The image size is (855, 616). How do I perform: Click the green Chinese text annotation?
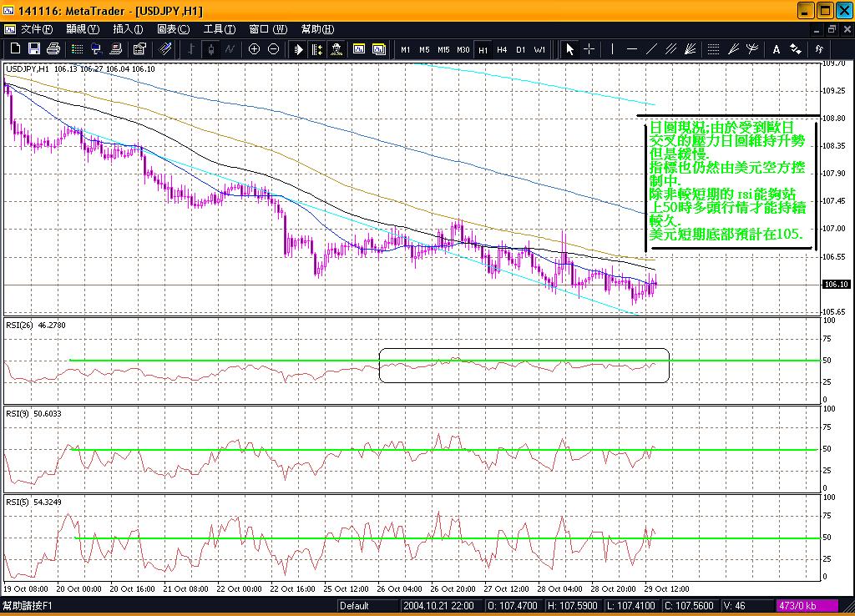(727, 181)
